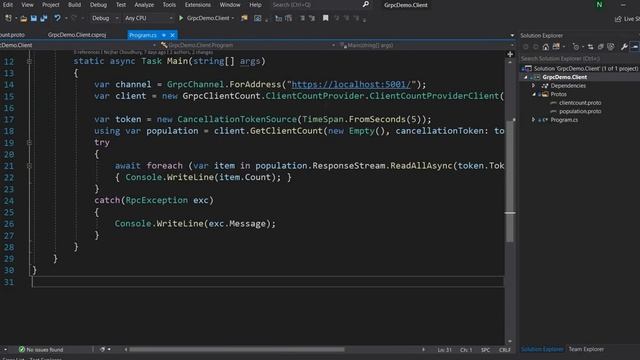Image resolution: width=640 pixels, height=360 pixels.
Task: Expand the Dependencies node
Action: click(x=533, y=86)
